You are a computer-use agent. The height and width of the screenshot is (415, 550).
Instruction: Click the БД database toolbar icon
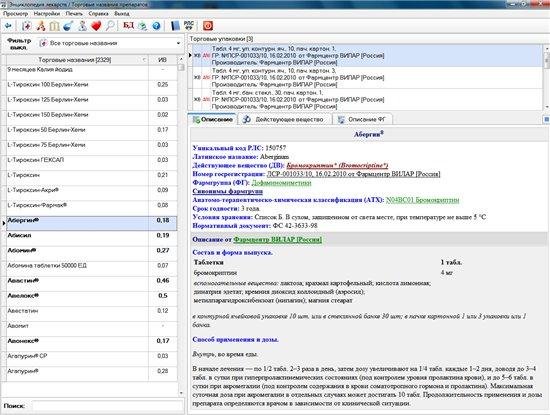point(128,25)
